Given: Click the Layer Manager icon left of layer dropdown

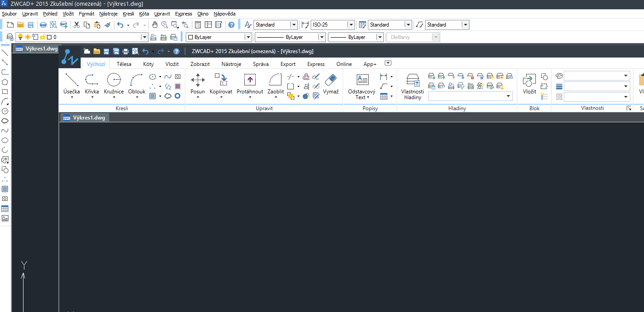Looking at the screenshot, I should [10, 37].
